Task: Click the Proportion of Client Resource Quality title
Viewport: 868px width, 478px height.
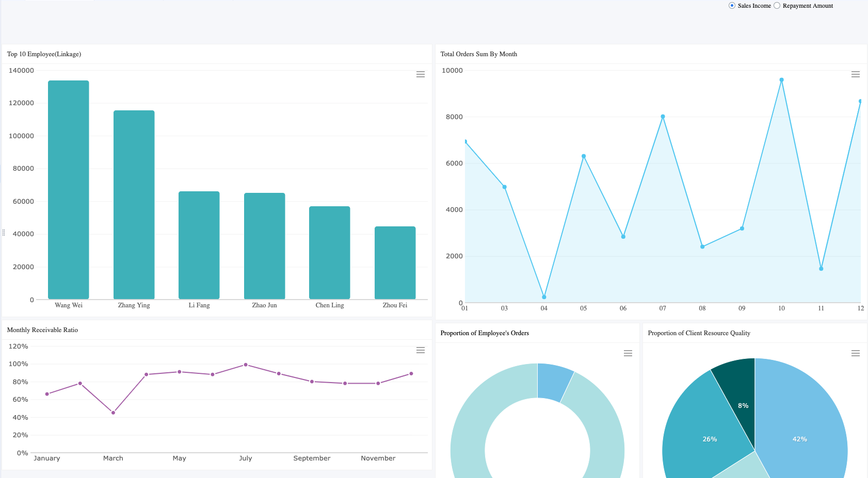Action: pyautogui.click(x=699, y=333)
